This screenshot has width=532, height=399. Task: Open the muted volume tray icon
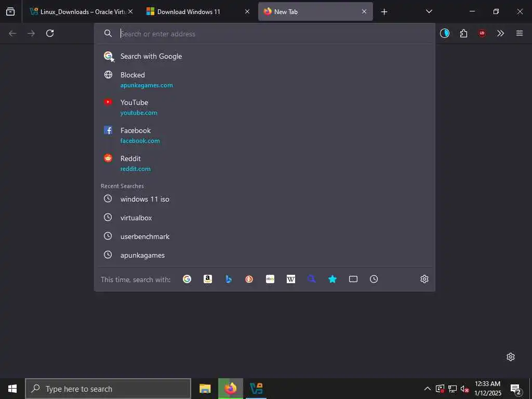pyautogui.click(x=465, y=389)
